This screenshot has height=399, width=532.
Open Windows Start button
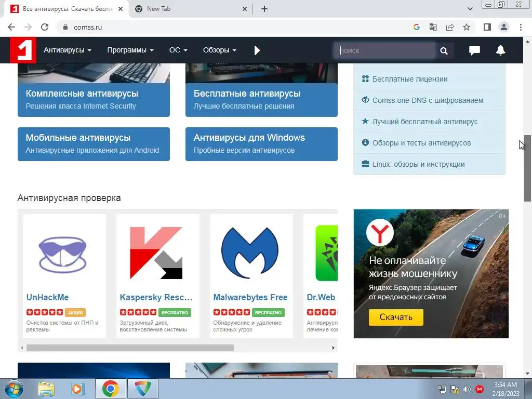click(x=13, y=389)
